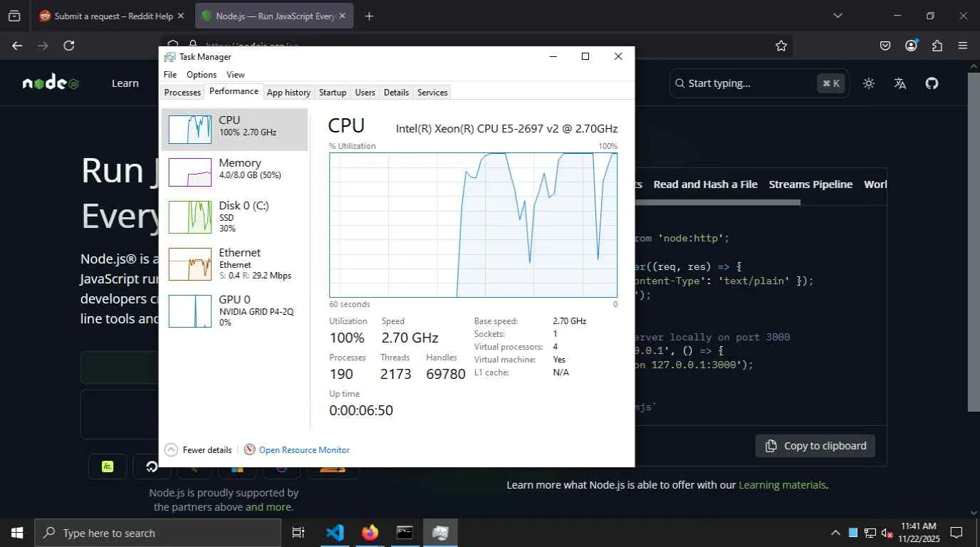Click the Copy to clipboard button
Screen dimensions: 980x547
tap(815, 446)
